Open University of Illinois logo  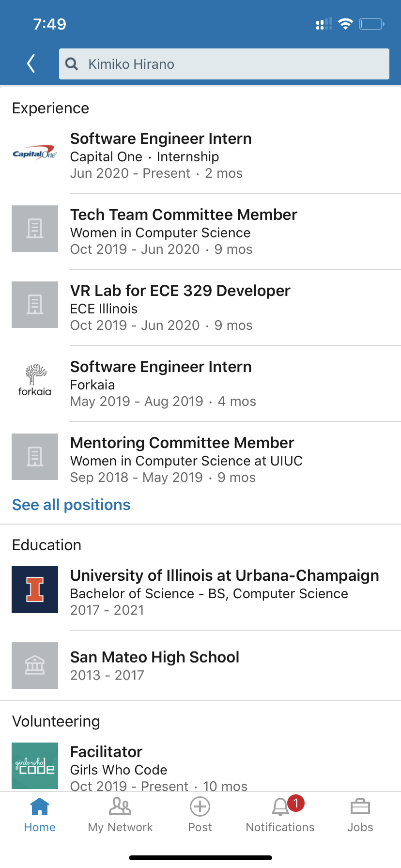[x=35, y=589]
